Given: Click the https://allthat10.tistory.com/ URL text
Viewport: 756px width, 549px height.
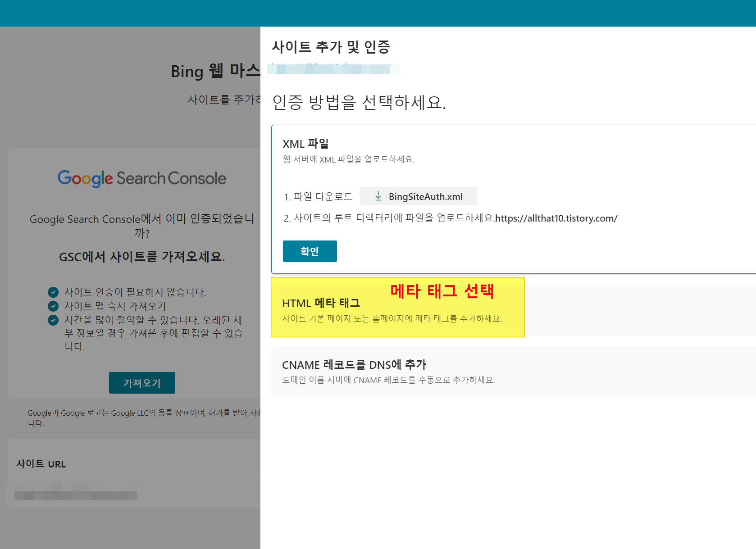Looking at the screenshot, I should tap(556, 218).
